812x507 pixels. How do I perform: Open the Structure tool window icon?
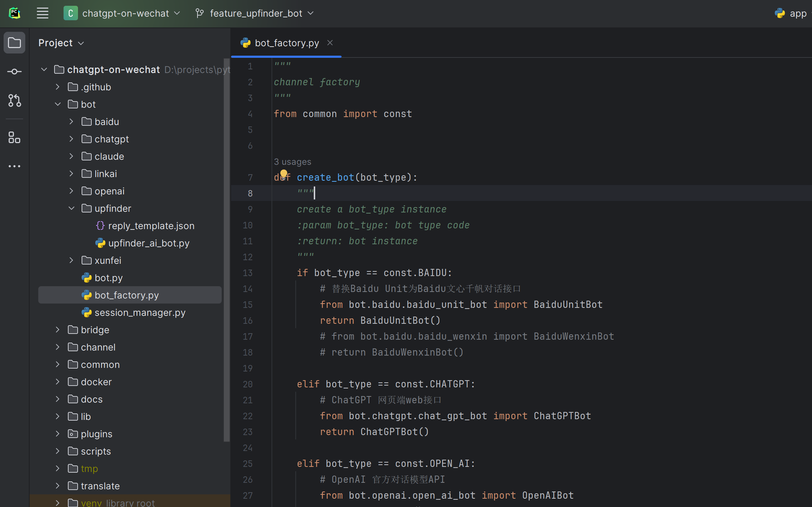tap(14, 137)
